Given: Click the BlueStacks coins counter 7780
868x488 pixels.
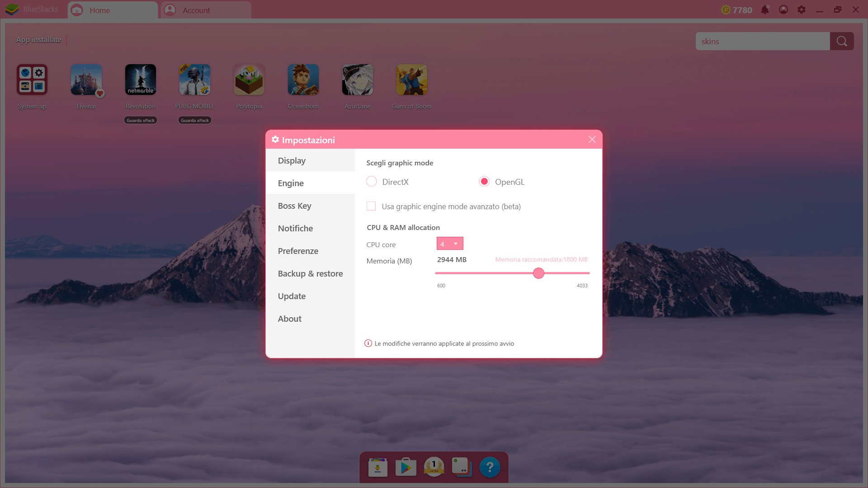Looking at the screenshot, I should tap(737, 10).
